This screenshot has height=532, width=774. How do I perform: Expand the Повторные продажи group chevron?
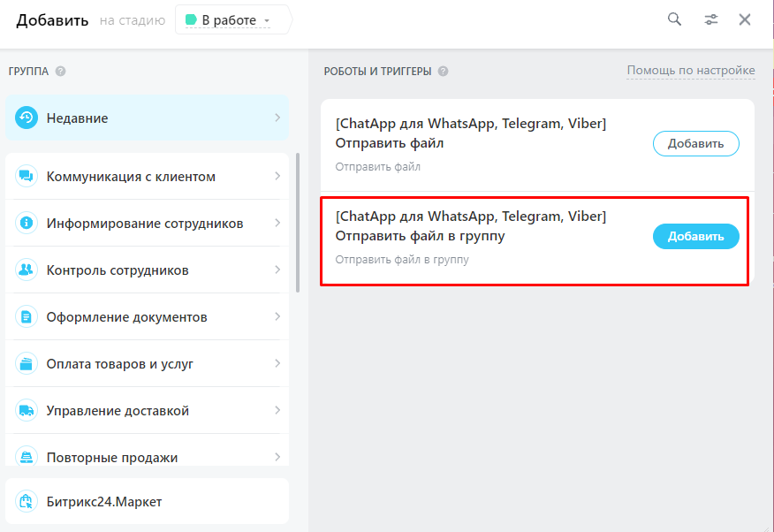click(x=277, y=457)
